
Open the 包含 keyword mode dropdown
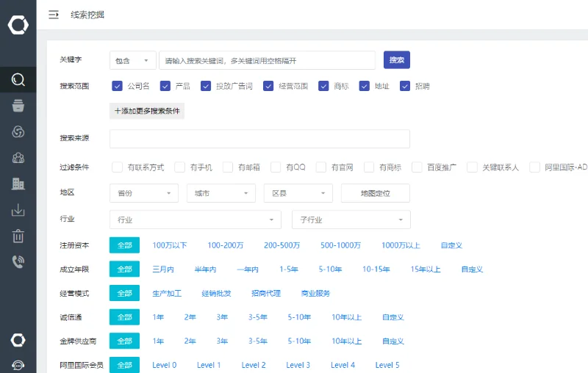click(133, 60)
